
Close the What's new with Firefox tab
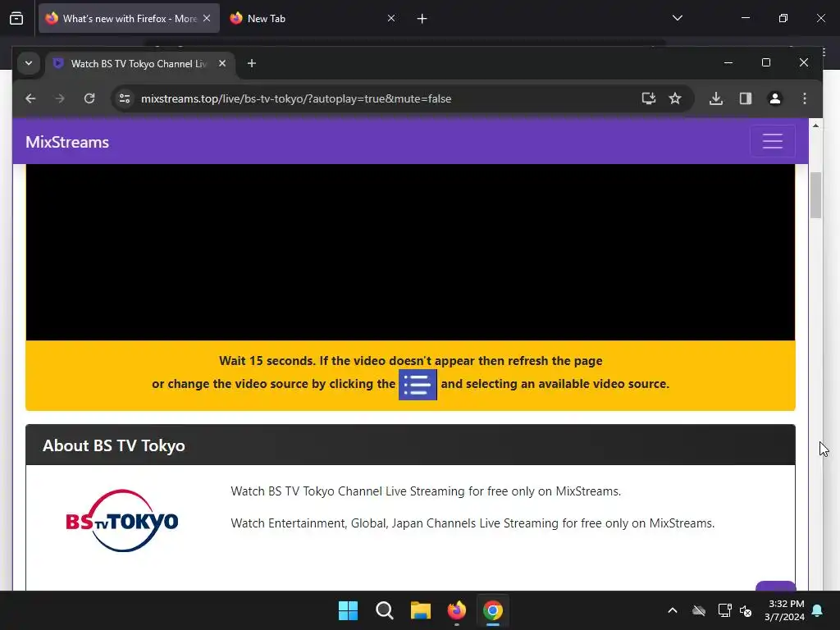207,18
